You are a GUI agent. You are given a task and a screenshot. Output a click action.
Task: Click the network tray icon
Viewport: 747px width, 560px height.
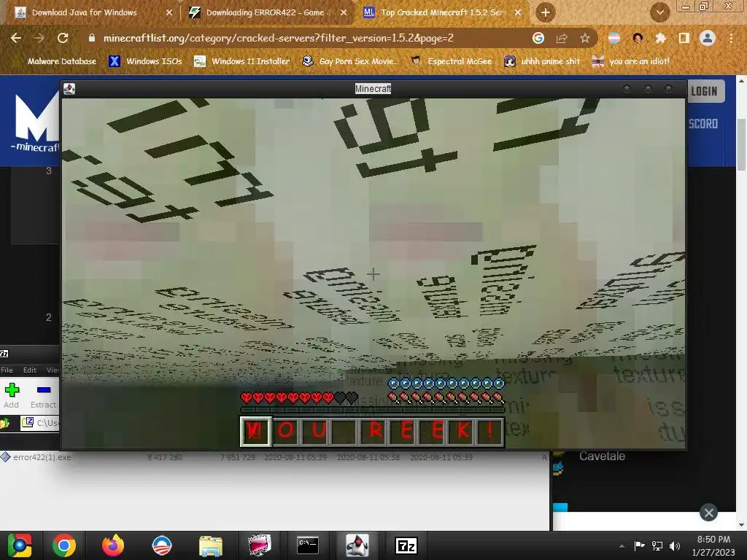(657, 545)
